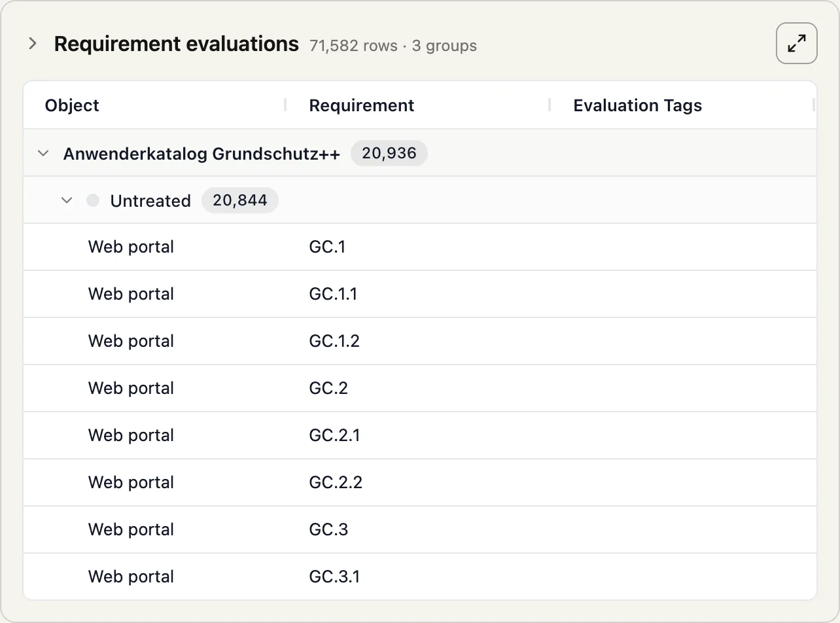
Task: Select the GC.1.1 requirement cell
Action: pos(334,294)
